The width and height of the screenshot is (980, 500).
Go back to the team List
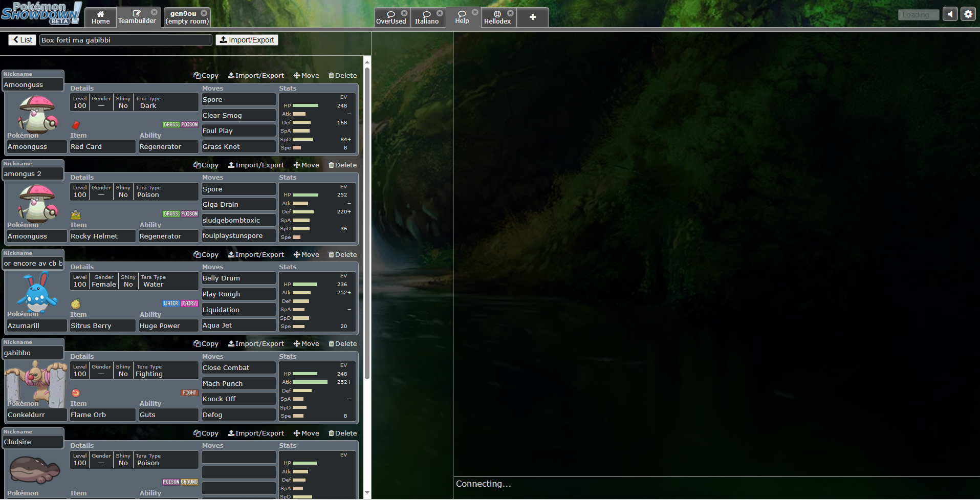(x=22, y=40)
